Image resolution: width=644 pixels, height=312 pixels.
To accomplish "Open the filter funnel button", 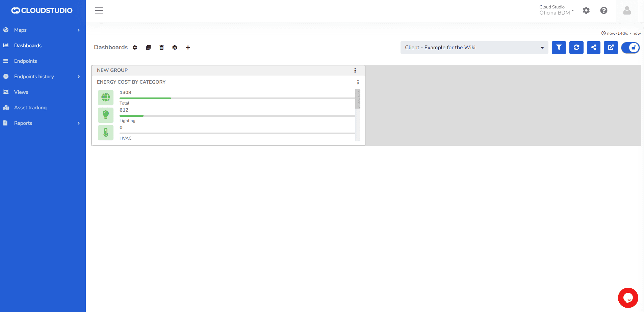I will click(559, 48).
